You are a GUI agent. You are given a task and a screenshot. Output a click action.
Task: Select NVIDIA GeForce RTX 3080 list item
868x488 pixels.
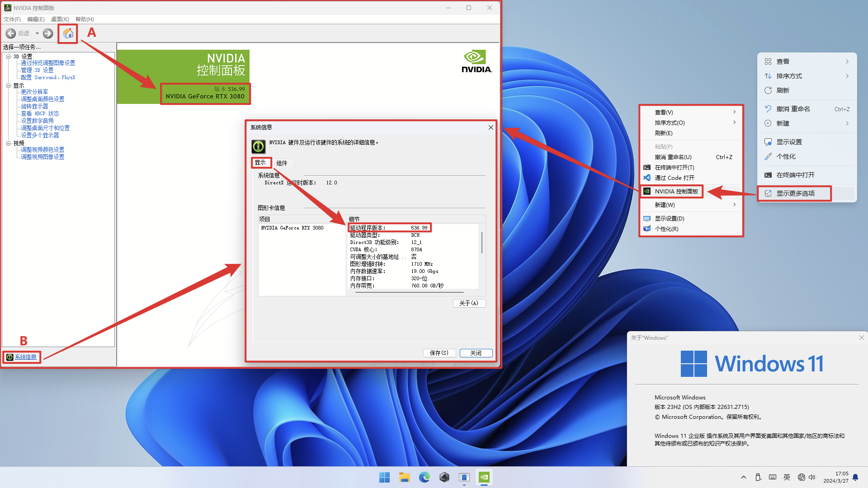pyautogui.click(x=292, y=228)
